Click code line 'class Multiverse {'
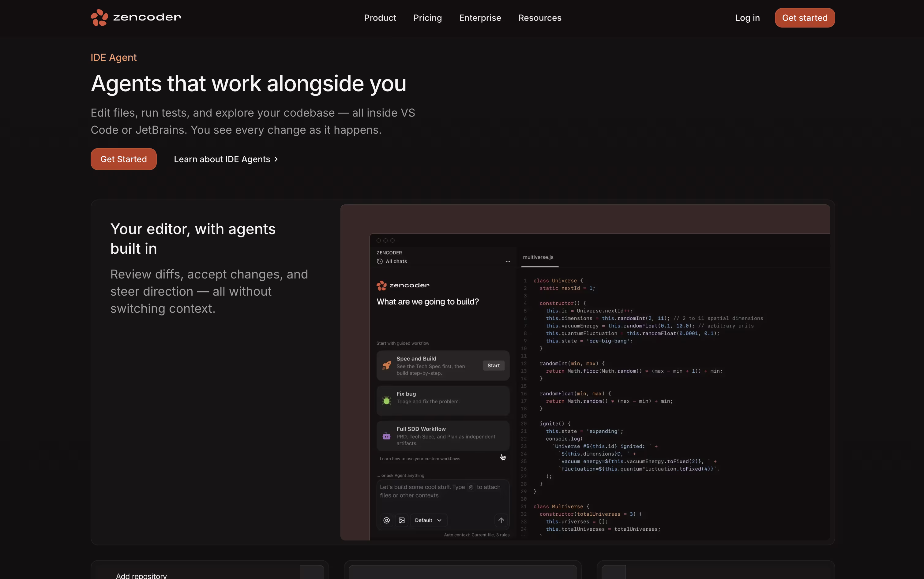Viewport: 924px width, 579px height. [x=561, y=506]
